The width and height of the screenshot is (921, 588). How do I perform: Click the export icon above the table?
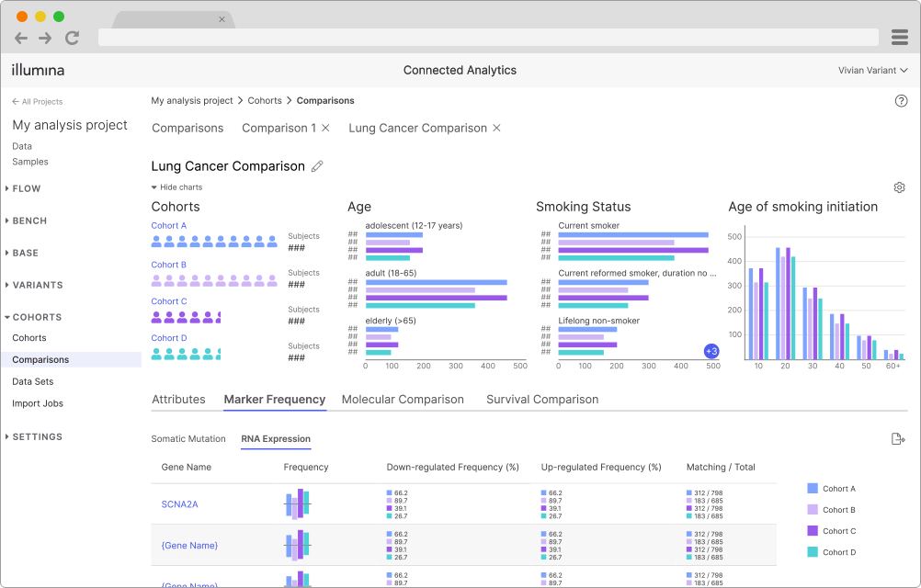click(898, 439)
